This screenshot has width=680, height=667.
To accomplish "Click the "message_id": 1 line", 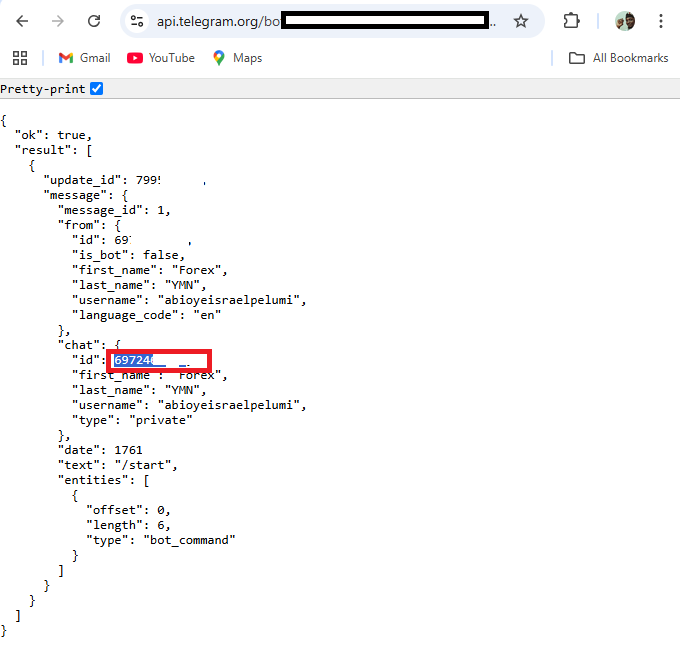I will 114,210.
